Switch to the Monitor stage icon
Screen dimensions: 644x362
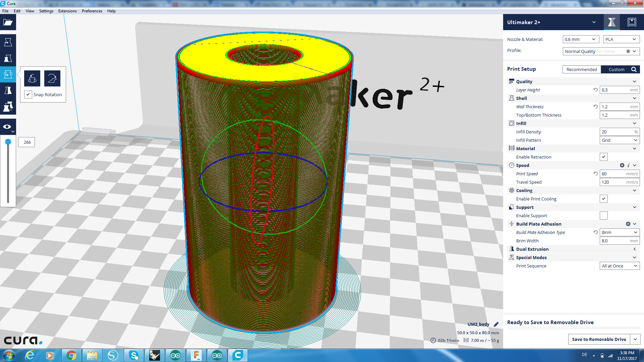632,22
